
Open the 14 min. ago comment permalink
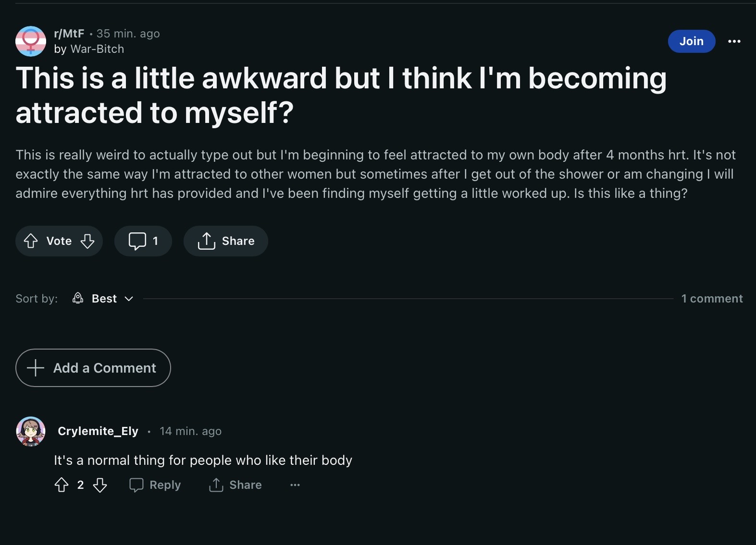tap(190, 431)
